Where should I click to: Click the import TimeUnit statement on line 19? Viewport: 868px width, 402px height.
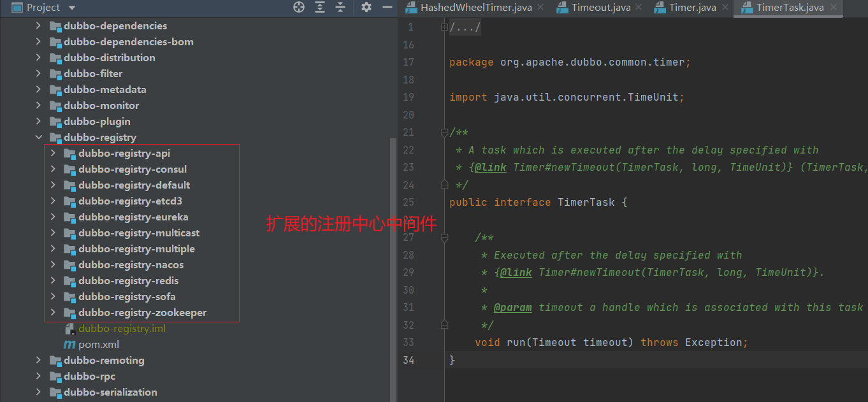(567, 97)
